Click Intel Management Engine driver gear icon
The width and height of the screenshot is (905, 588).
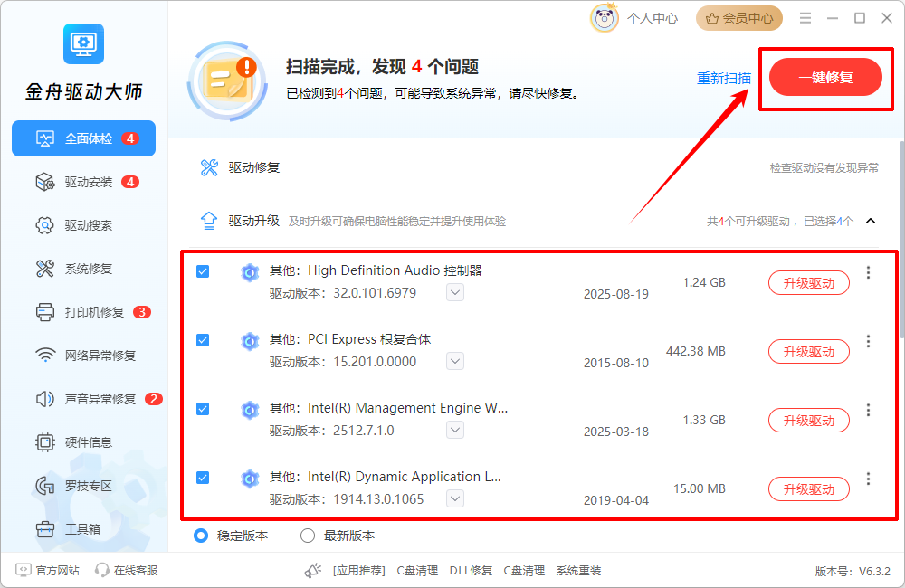(x=250, y=410)
